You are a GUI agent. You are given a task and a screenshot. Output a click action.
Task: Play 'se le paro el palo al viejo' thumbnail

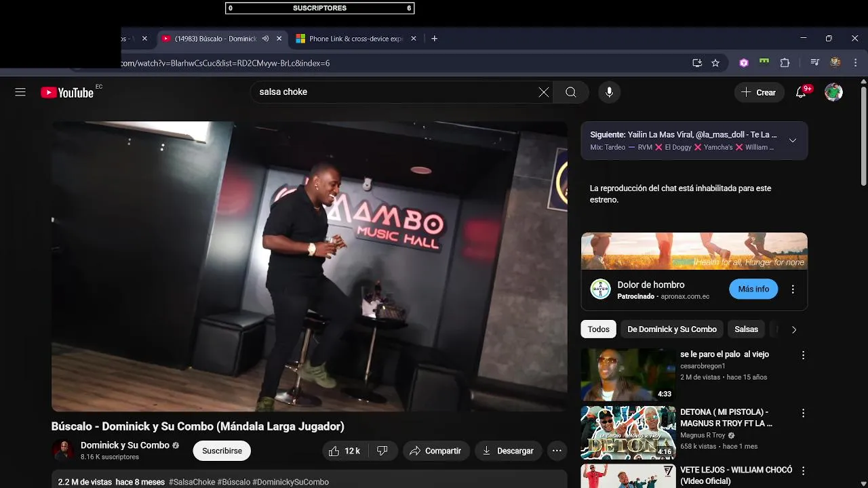[628, 375]
